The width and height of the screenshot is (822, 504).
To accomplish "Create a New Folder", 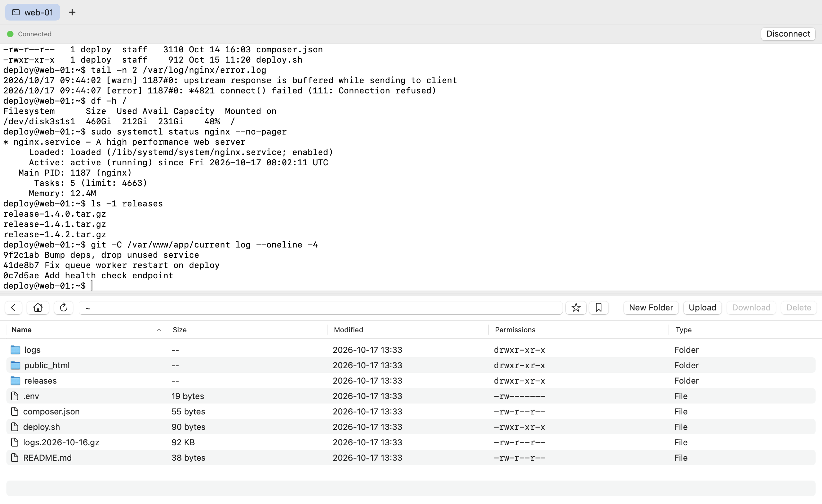I will point(651,307).
